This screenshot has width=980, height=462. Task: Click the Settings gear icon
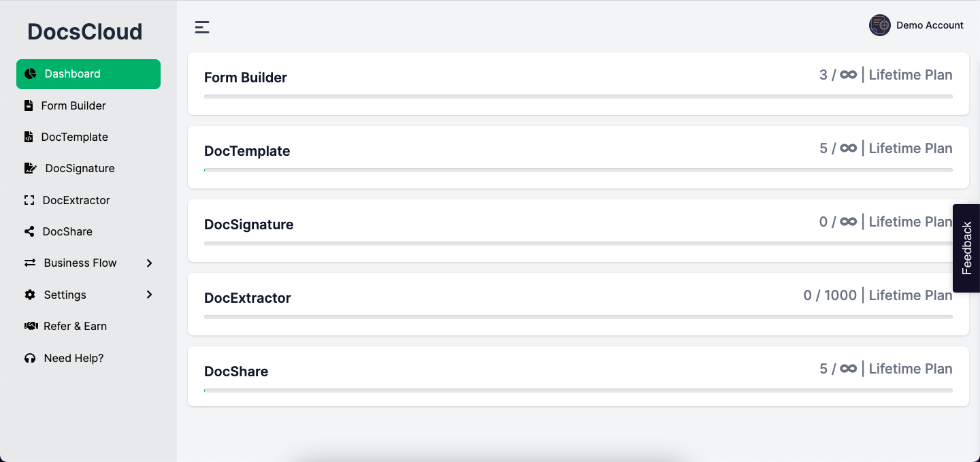(30, 295)
